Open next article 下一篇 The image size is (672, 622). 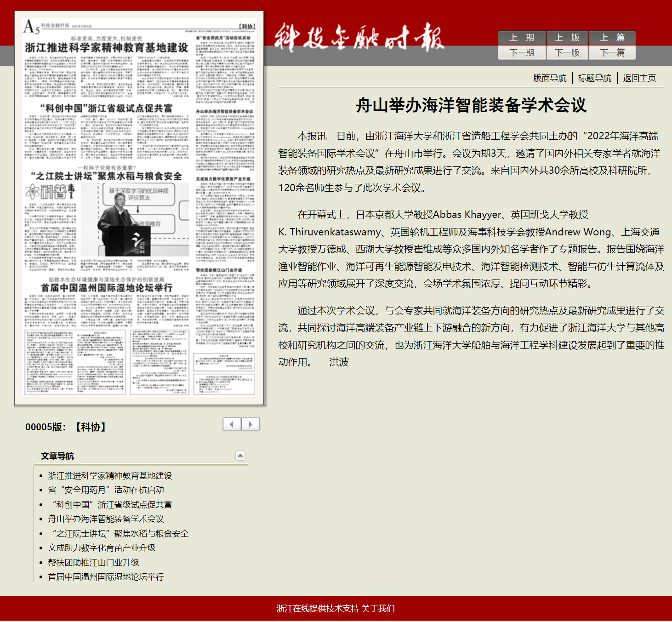coord(612,53)
